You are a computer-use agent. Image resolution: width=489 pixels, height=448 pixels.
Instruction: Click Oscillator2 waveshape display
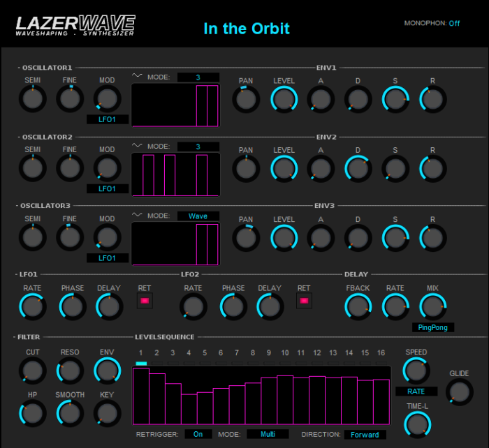175,174
